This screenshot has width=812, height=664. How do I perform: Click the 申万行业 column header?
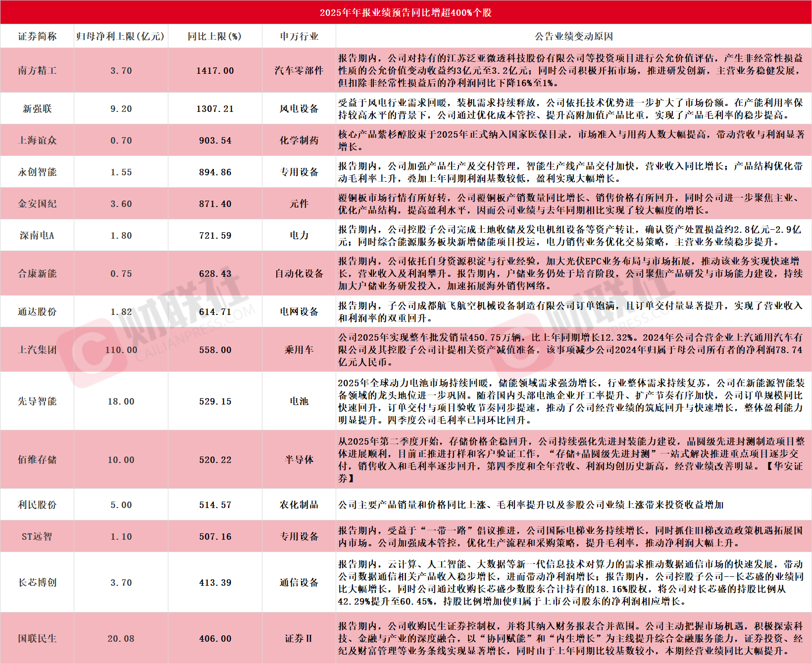tap(299, 36)
